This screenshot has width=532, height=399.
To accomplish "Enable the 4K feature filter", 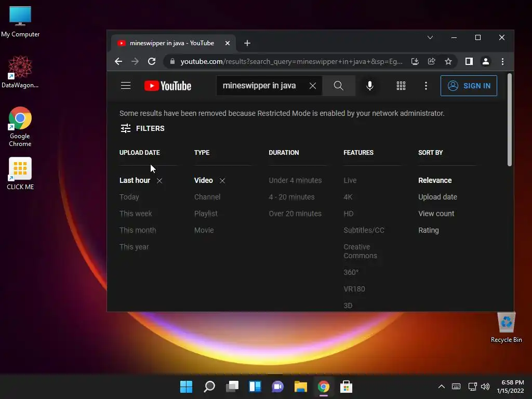I will coord(348,197).
